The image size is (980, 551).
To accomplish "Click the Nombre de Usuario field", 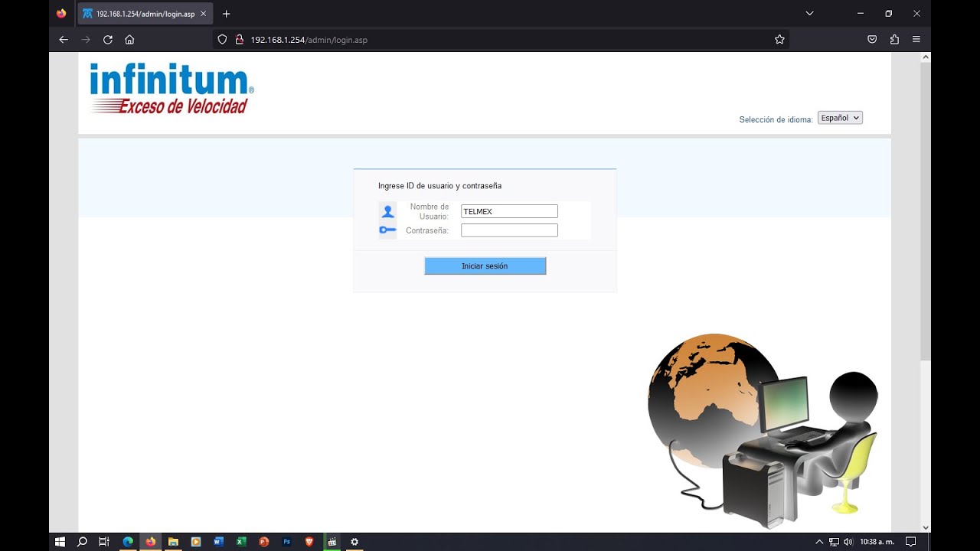I will point(509,211).
